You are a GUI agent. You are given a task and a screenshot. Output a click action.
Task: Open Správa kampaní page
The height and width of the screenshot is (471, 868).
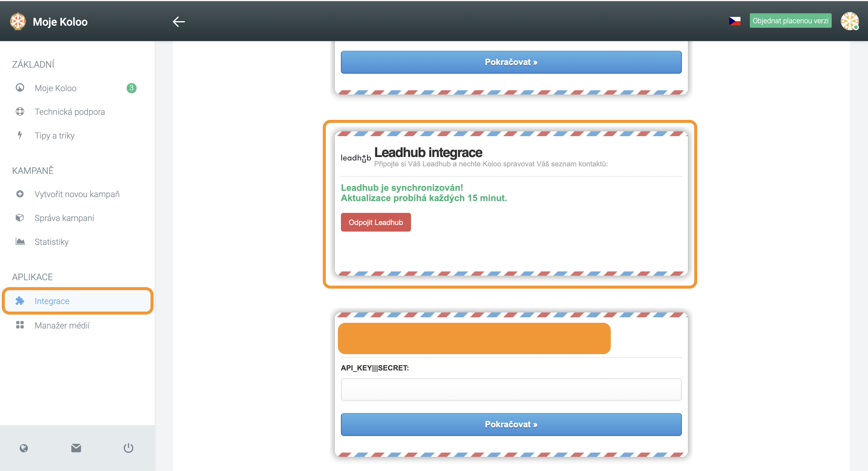(64, 218)
